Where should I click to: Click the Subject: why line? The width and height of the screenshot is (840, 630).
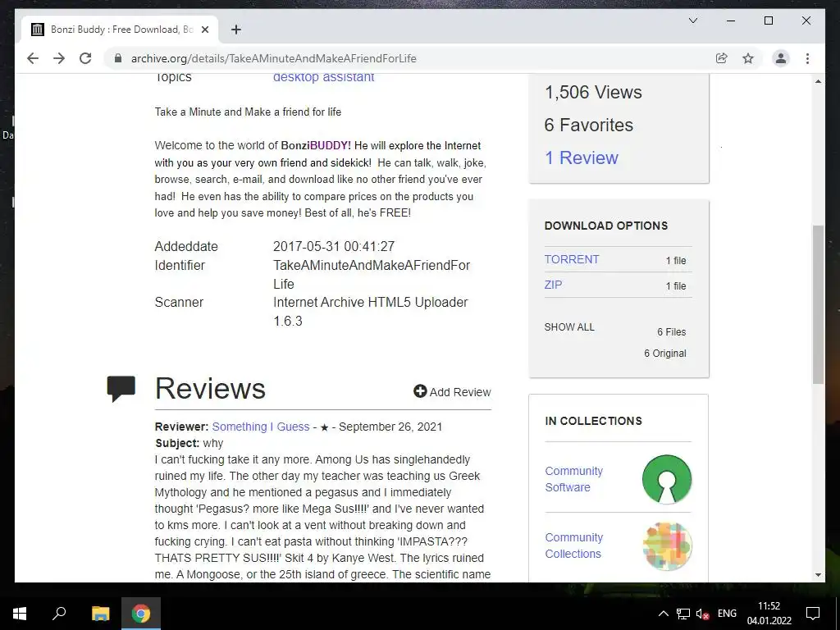coord(189,443)
